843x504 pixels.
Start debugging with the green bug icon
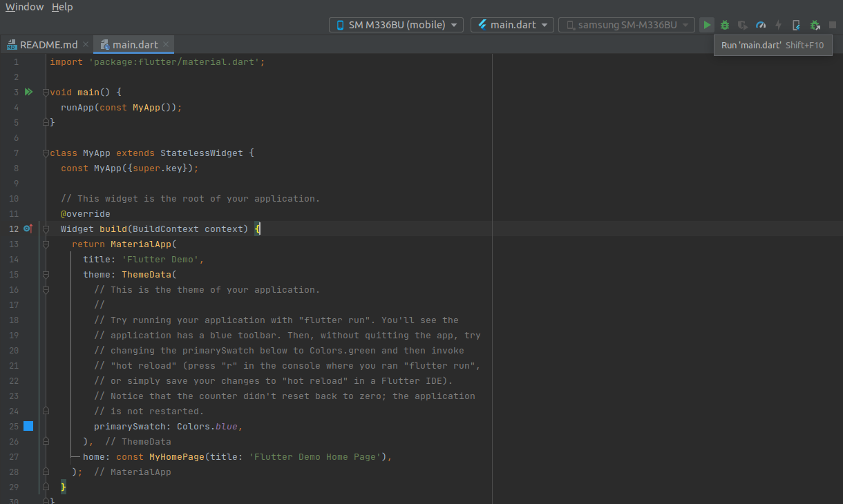coord(724,25)
